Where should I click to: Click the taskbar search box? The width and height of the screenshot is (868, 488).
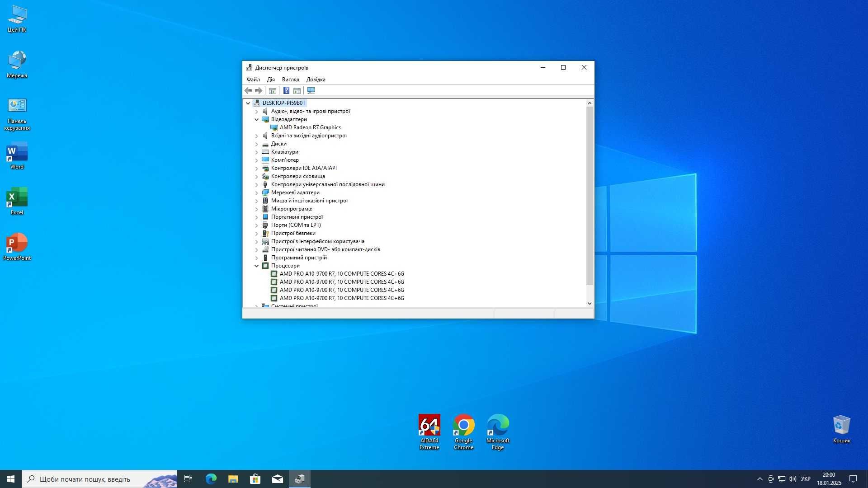click(x=99, y=479)
